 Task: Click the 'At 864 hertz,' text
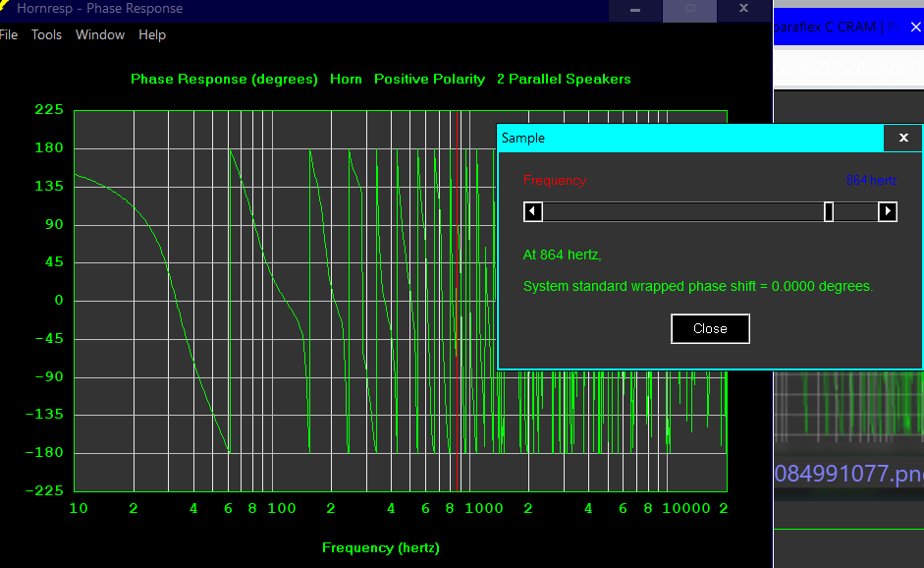tap(563, 255)
